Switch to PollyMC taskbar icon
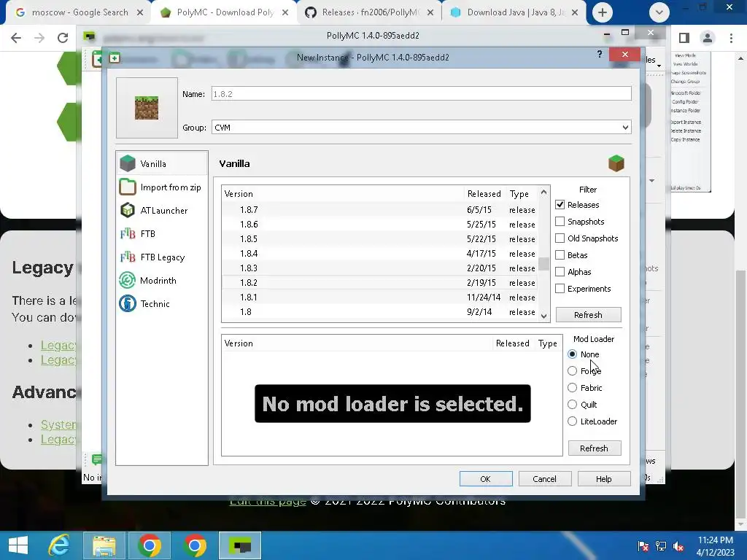The height and width of the screenshot is (560, 747). (240, 545)
